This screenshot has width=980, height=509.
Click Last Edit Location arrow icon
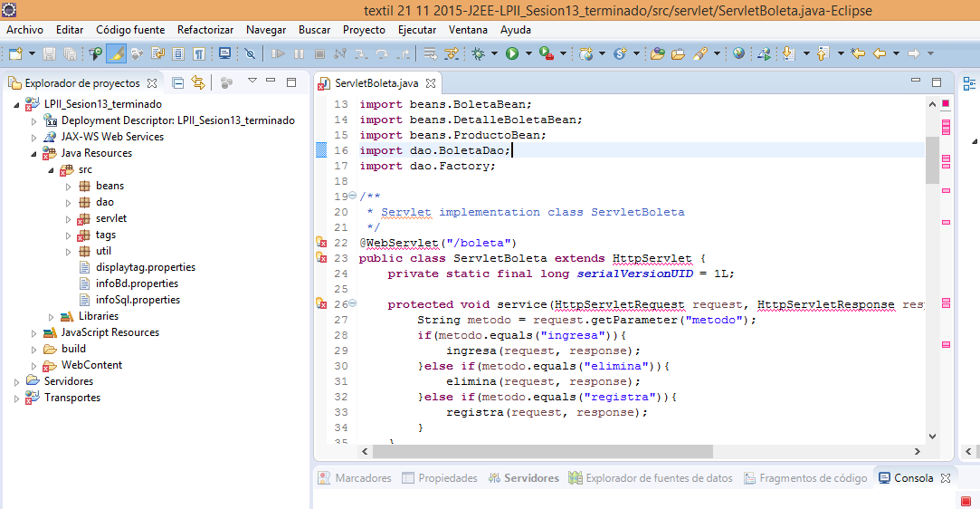(858, 54)
